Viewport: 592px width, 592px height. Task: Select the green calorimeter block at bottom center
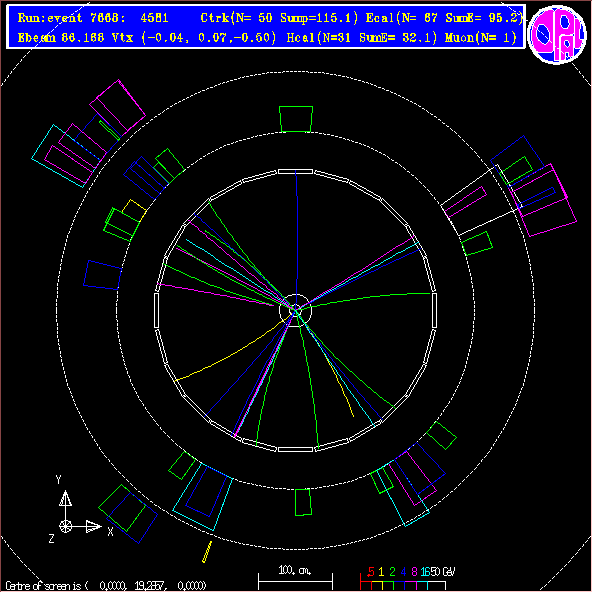303,502
